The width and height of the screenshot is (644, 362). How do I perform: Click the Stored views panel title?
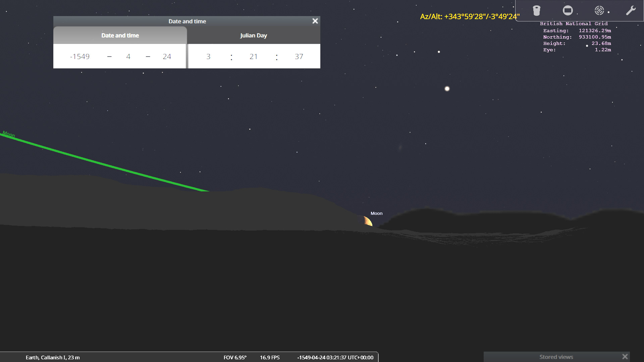[x=556, y=357]
